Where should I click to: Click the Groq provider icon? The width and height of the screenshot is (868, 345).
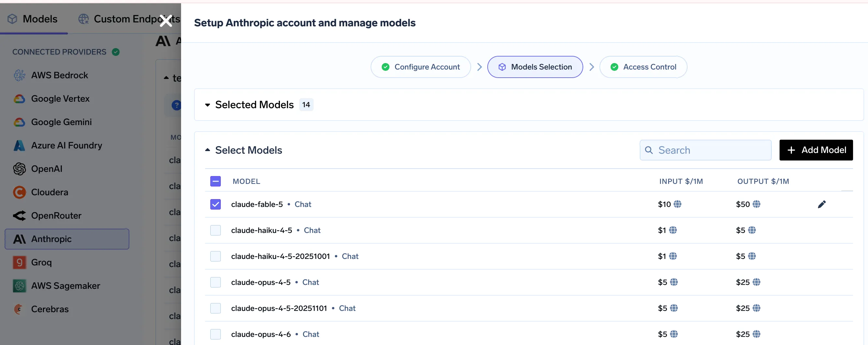20,262
